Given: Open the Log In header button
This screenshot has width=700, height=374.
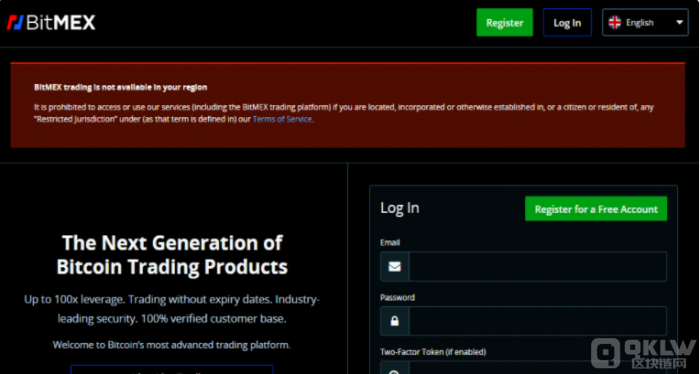Looking at the screenshot, I should [x=567, y=22].
